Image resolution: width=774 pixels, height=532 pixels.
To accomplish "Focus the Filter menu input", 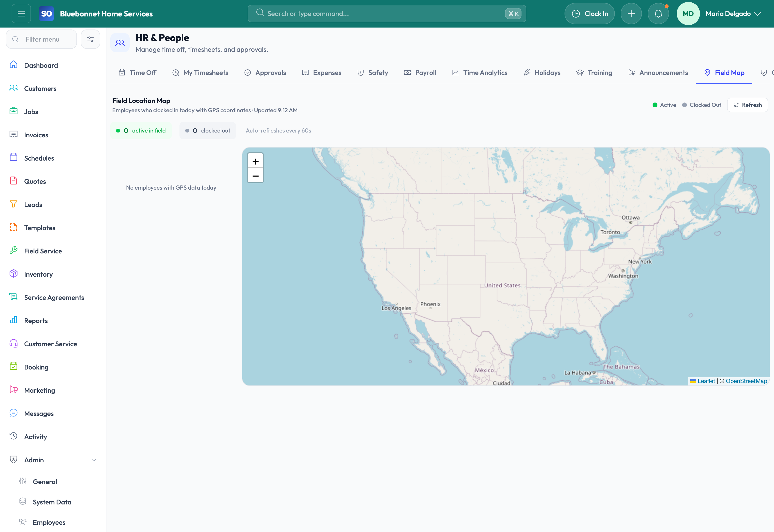I will click(x=41, y=39).
